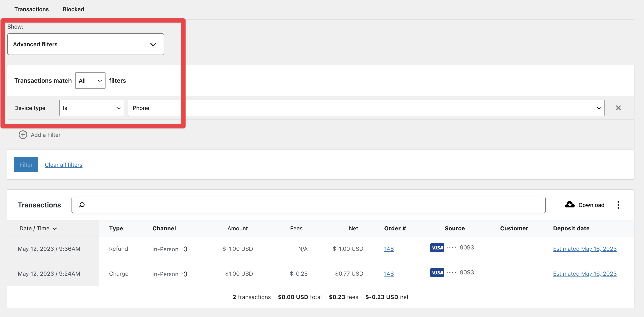
Task: Expand the Transactions match All dropdown
Action: coord(90,80)
